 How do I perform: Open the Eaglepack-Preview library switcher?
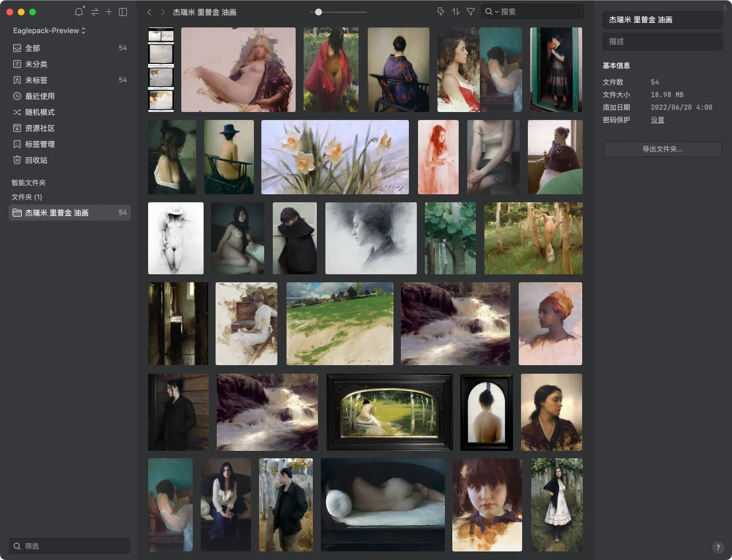click(x=49, y=30)
